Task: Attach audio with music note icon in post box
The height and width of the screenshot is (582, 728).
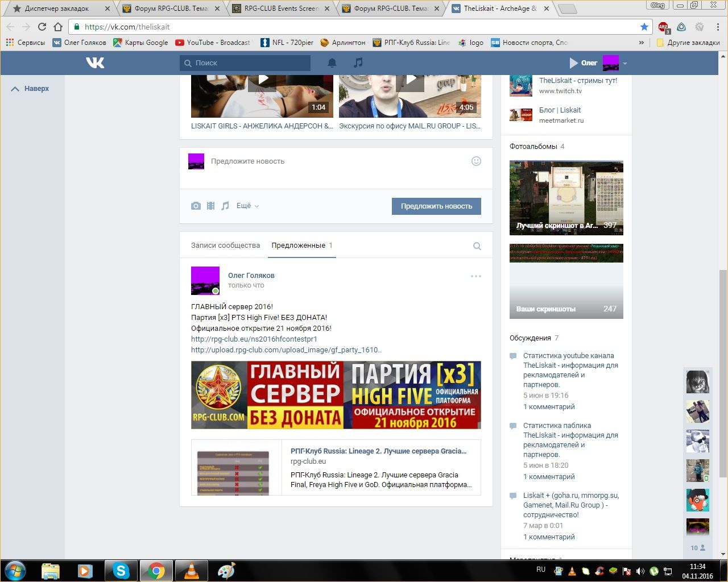Action: pyautogui.click(x=225, y=206)
